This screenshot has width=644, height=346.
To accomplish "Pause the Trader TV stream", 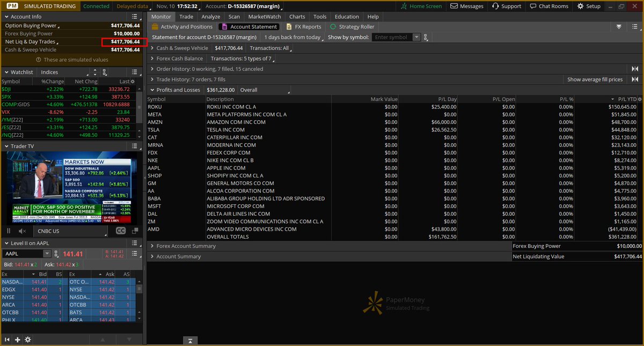I will coord(9,231).
